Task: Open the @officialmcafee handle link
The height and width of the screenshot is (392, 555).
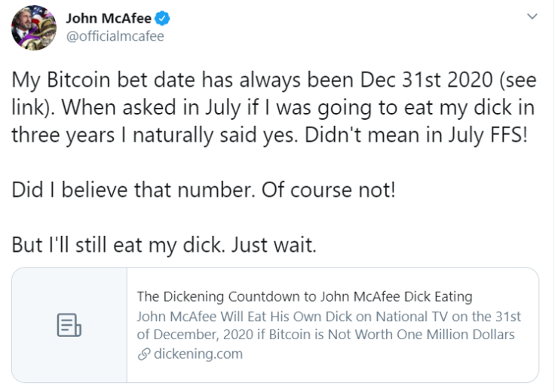Action: coord(115,36)
